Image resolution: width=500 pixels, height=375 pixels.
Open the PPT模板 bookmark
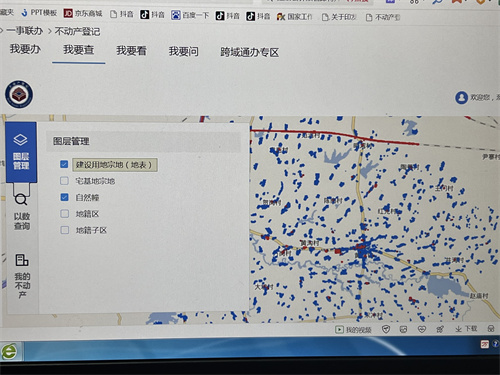39,13
